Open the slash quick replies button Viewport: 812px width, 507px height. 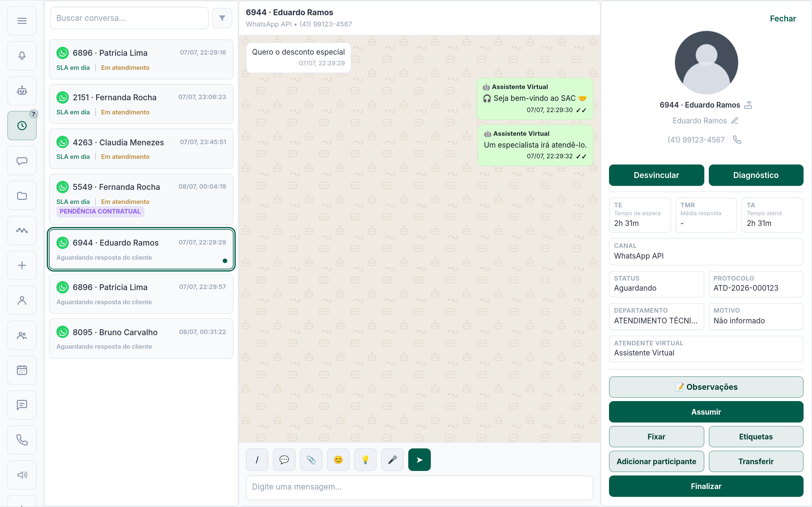click(257, 459)
